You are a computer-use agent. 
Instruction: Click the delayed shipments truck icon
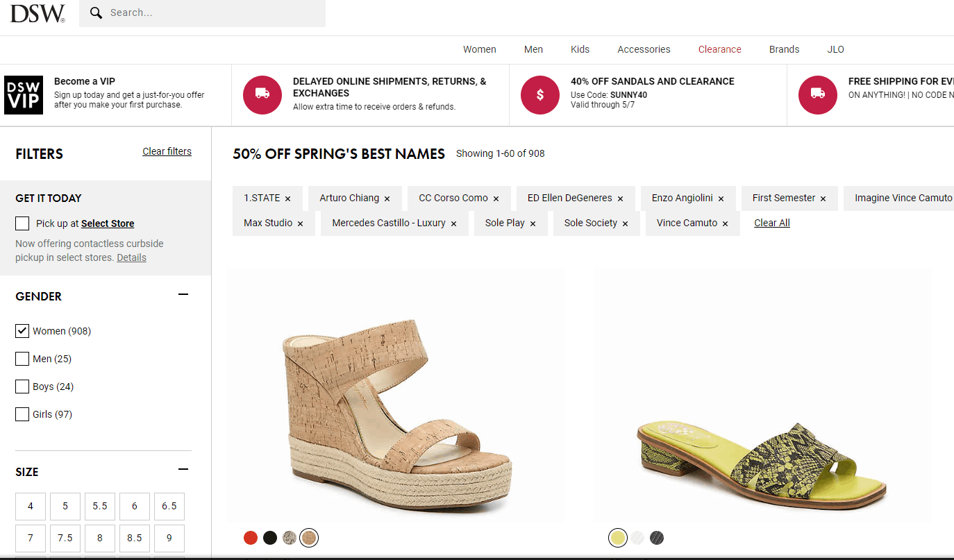click(x=262, y=95)
